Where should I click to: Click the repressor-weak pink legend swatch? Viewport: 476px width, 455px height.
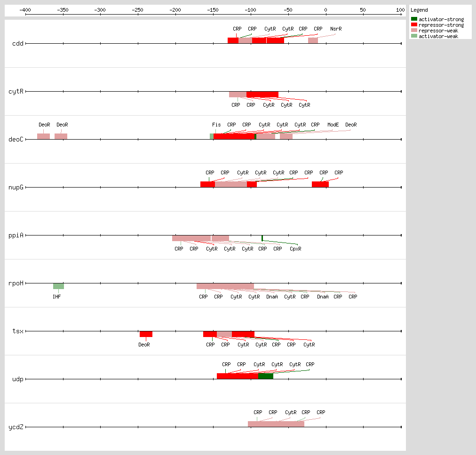pyautogui.click(x=414, y=31)
